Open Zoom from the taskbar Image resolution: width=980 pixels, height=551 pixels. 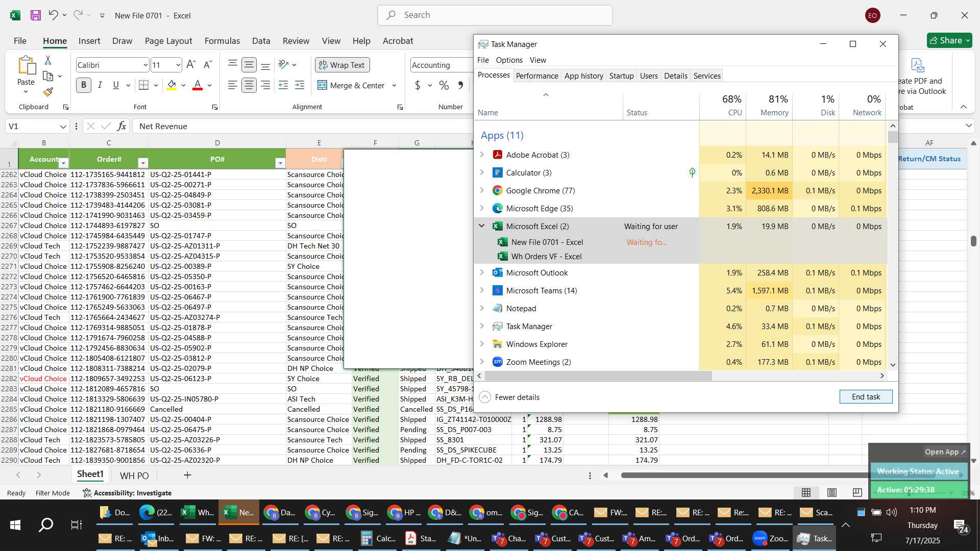[771, 538]
